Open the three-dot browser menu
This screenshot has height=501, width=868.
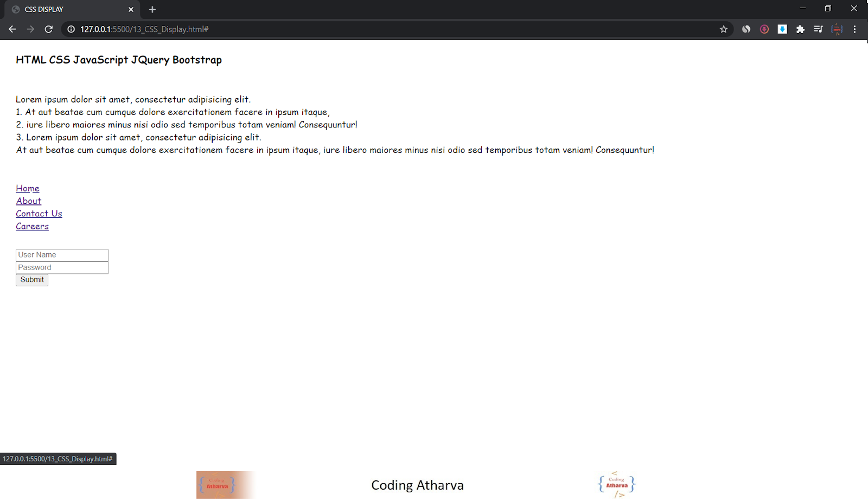856,29
